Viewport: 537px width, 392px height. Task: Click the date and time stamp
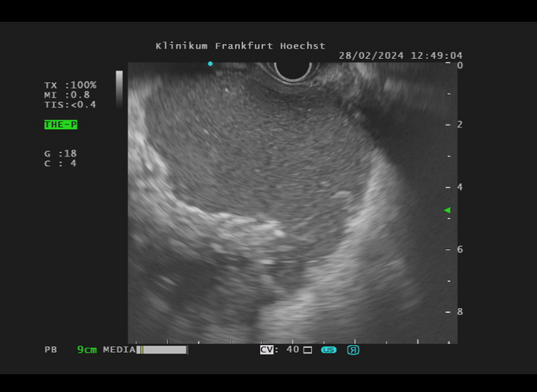click(x=400, y=56)
